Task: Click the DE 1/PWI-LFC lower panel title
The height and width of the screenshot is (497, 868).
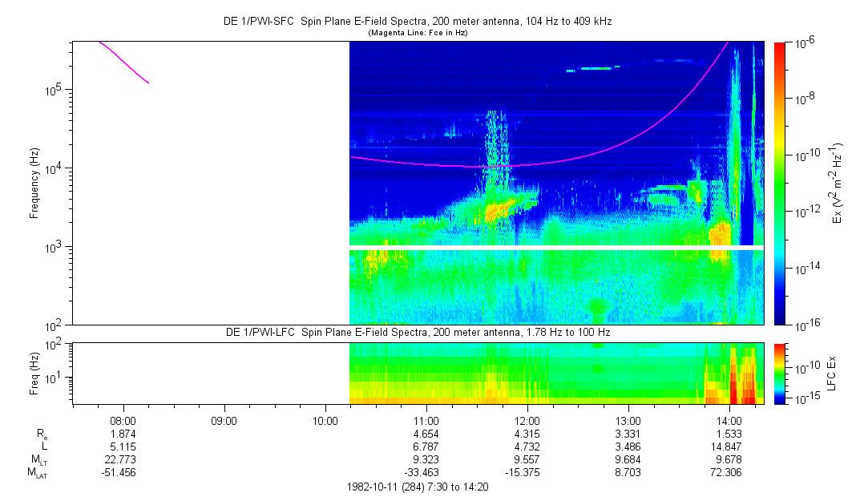Action: pos(417,333)
